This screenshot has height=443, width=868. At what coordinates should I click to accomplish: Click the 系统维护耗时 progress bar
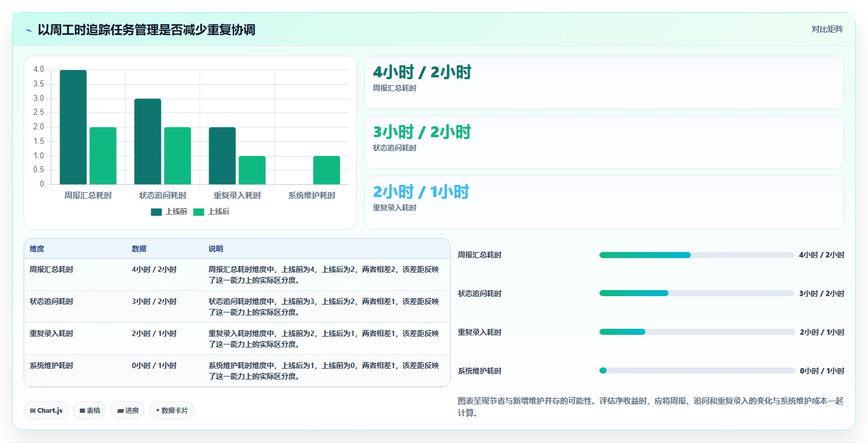pos(697,370)
